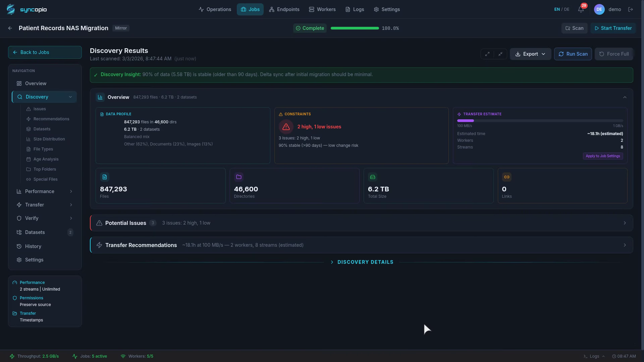Image resolution: width=644 pixels, height=362 pixels.
Task: Expand the Potential Issues section
Action: tap(361, 223)
